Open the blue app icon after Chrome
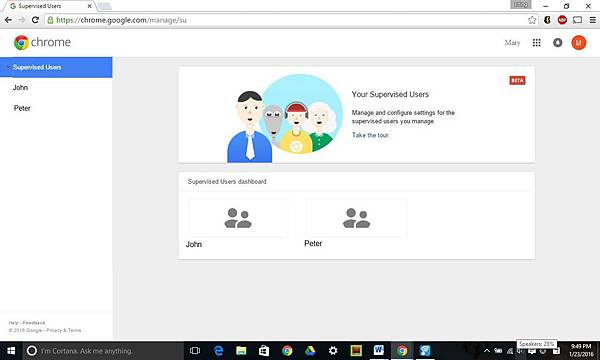 tap(425, 351)
